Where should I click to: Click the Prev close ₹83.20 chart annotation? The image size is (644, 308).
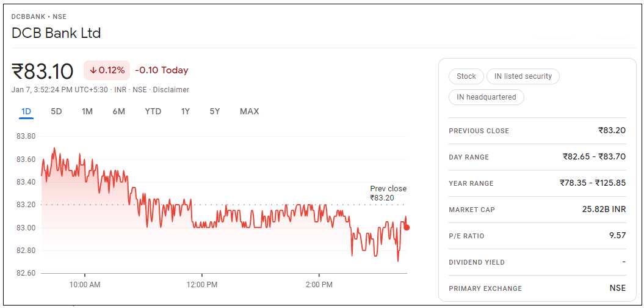click(388, 193)
